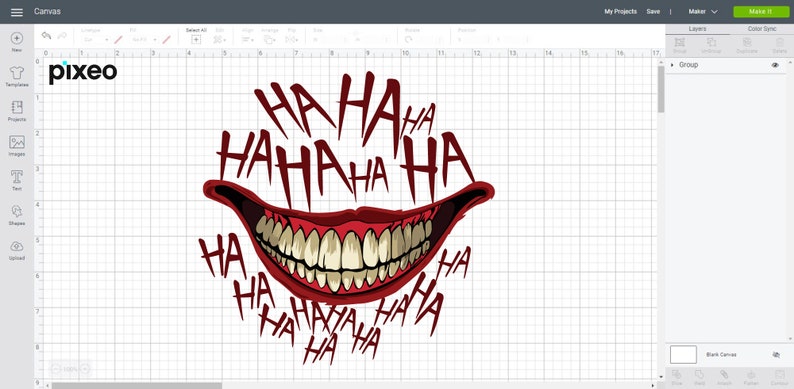The height and width of the screenshot is (389, 794).
Task: Open the Fill dropdown
Action: tap(143, 40)
